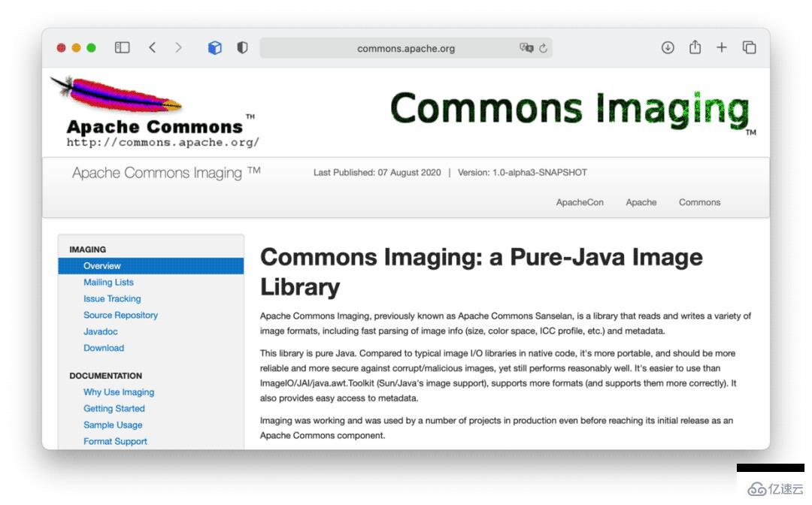This screenshot has height=505, width=812.
Task: Click the 'Last Published: 07 August 2020' text
Action: point(377,172)
